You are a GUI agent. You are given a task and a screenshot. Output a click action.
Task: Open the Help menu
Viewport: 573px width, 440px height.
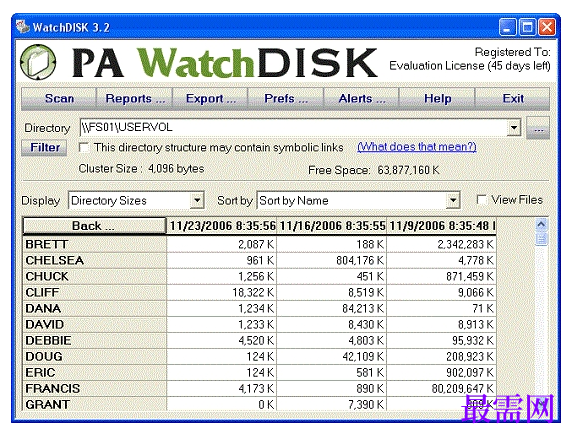tap(437, 99)
